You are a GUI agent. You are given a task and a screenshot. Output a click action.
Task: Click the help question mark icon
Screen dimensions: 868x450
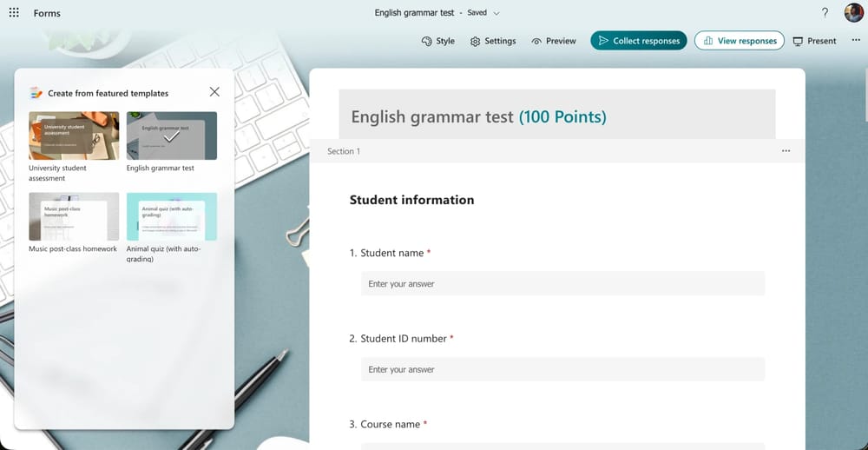[x=825, y=13]
